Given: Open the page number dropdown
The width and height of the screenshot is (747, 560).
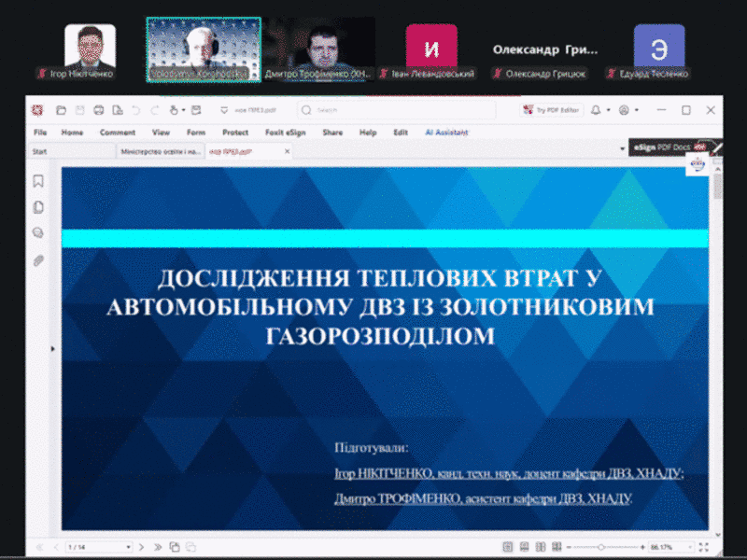Looking at the screenshot, I should pos(128,547).
